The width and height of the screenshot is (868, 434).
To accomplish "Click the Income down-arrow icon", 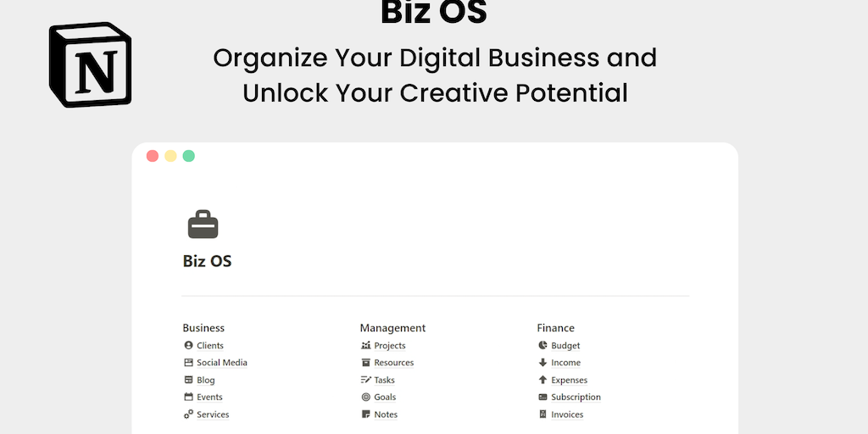I will coord(542,363).
